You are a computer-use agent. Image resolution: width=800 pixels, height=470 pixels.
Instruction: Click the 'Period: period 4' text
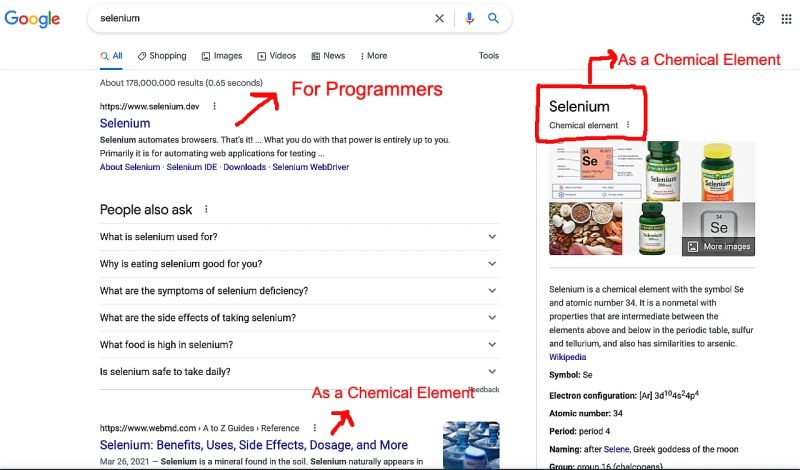[x=580, y=431]
